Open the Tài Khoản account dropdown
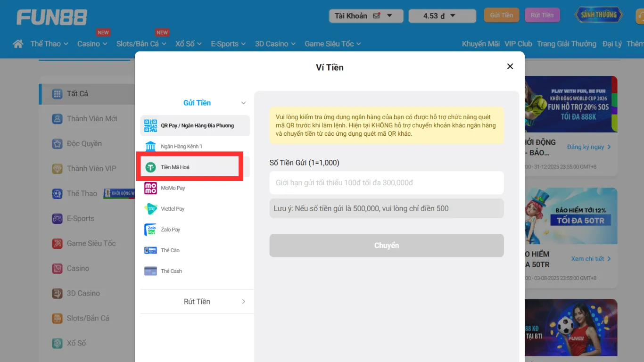The height and width of the screenshot is (362, 644). pyautogui.click(x=366, y=16)
